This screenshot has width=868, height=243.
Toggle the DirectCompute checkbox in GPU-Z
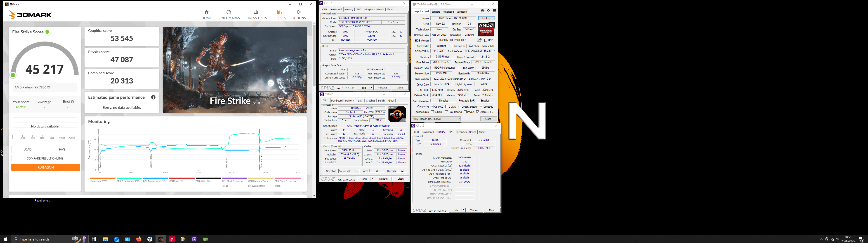(x=460, y=107)
